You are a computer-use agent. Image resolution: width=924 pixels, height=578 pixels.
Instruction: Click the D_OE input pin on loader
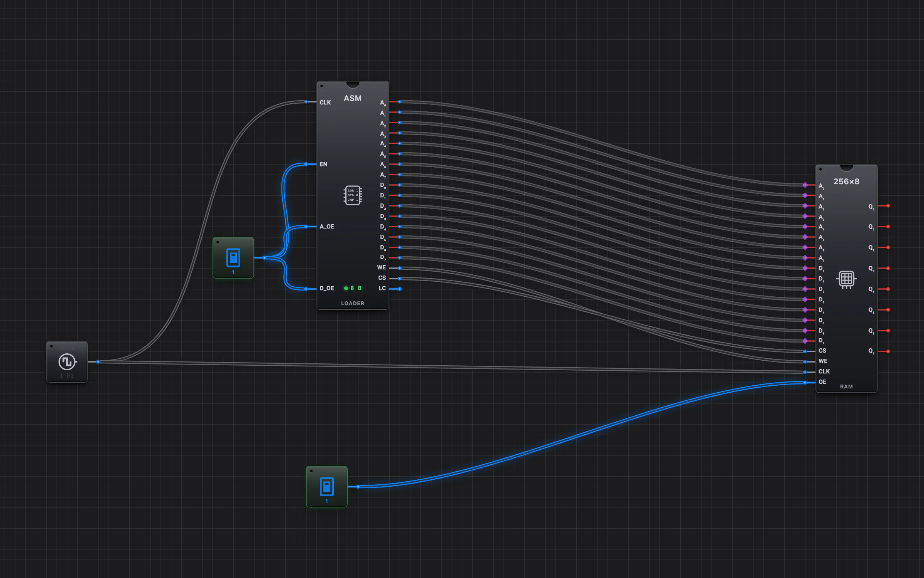[306, 289]
